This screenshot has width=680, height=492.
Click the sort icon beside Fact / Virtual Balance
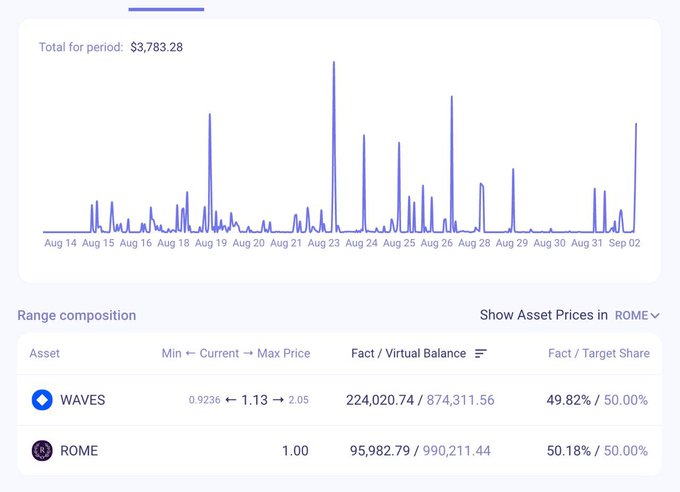pyautogui.click(x=481, y=354)
